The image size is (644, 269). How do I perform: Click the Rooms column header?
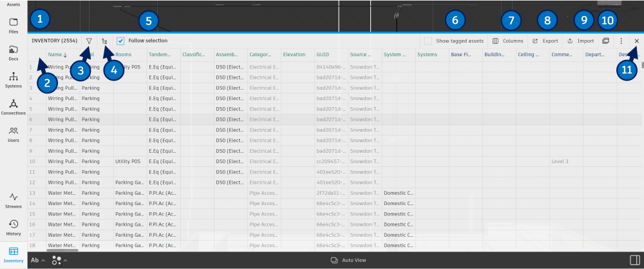(x=122, y=54)
